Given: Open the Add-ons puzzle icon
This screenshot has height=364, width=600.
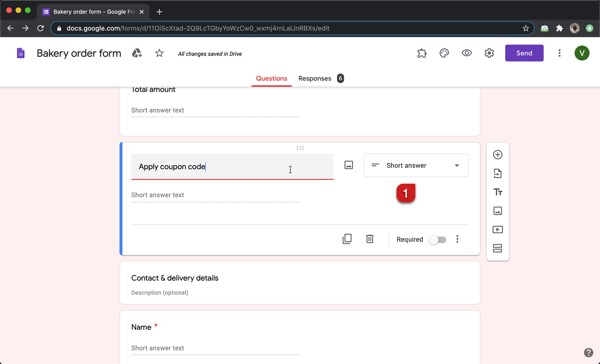Looking at the screenshot, I should point(422,53).
